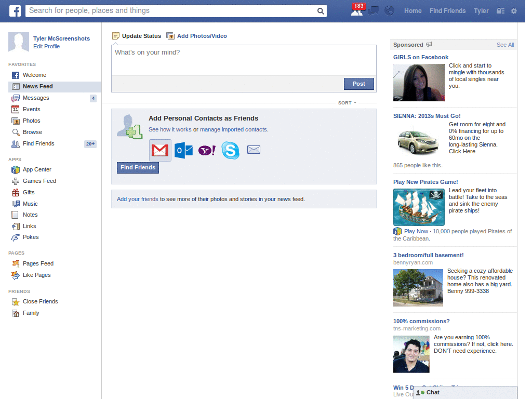532x399 pixels.
Task: Go to Home in top bar
Action: 413,11
